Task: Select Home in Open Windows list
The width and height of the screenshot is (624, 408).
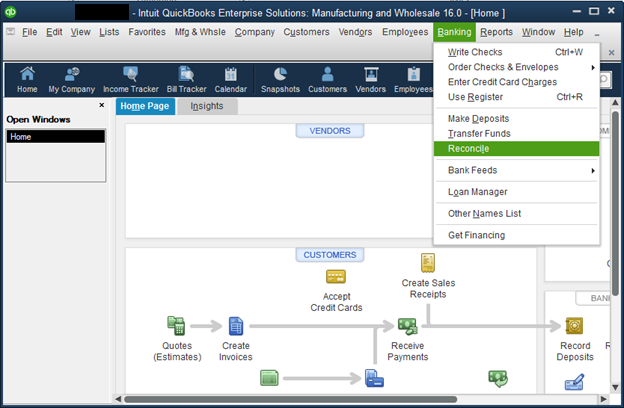Action: click(x=56, y=137)
